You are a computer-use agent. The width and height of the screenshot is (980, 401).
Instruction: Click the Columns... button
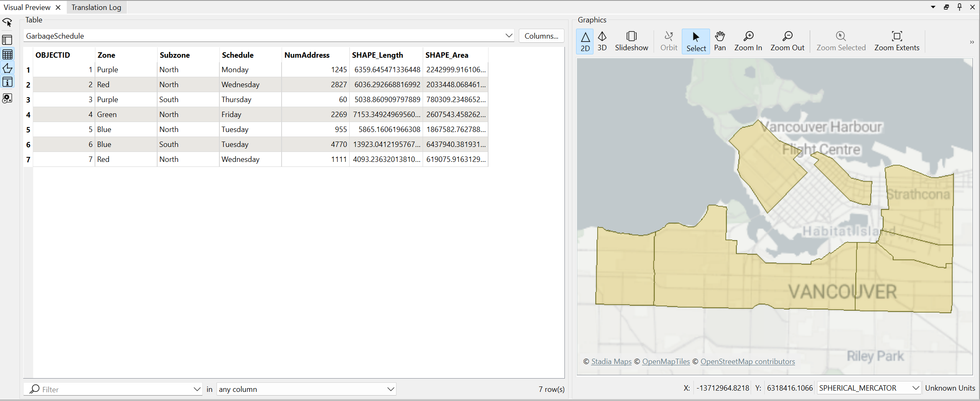pyautogui.click(x=541, y=36)
